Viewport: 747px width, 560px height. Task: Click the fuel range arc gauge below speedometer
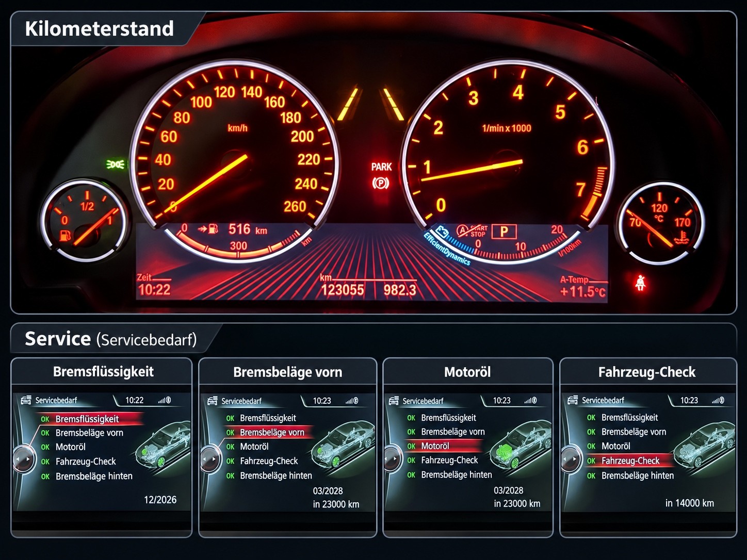239,244
